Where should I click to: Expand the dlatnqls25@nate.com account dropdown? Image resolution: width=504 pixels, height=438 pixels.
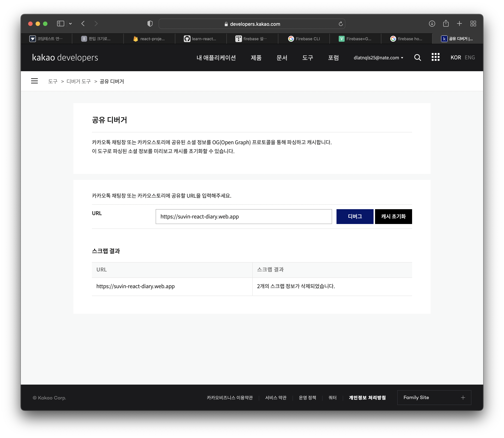[x=378, y=58]
